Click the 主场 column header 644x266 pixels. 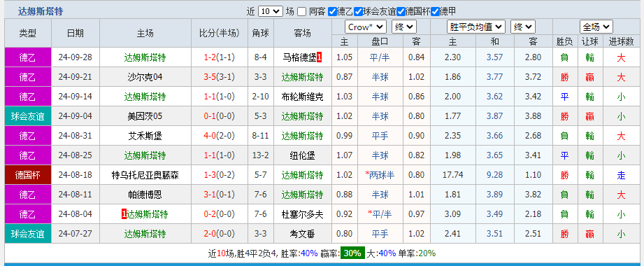pos(145,34)
